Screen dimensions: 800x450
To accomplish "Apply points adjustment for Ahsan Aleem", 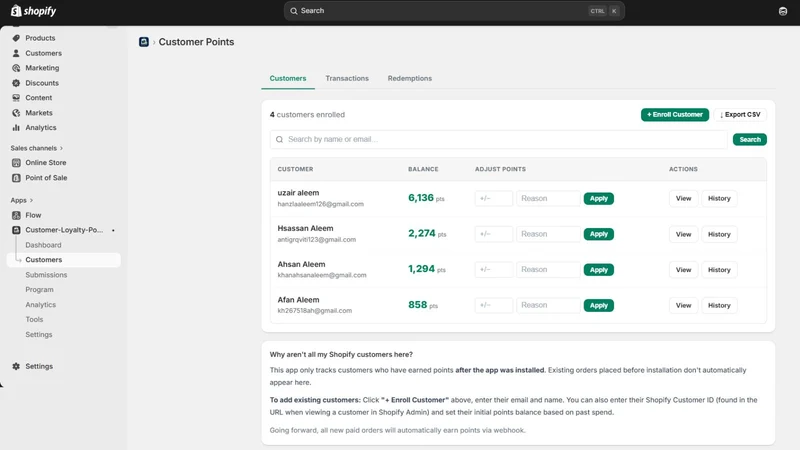I will click(598, 269).
